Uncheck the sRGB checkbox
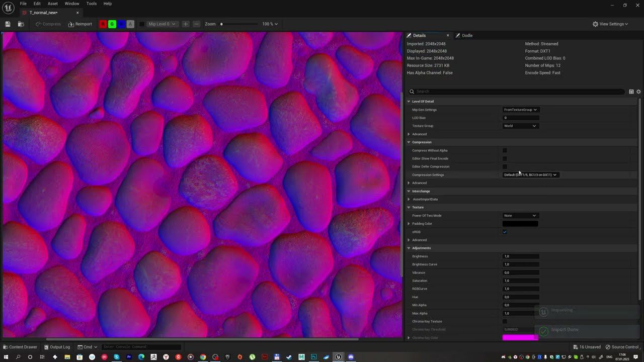This screenshot has height=362, width=644. (505, 232)
